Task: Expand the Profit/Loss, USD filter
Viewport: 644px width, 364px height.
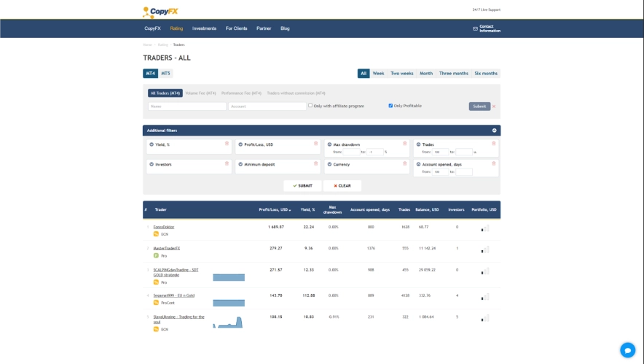Action: [x=240, y=144]
